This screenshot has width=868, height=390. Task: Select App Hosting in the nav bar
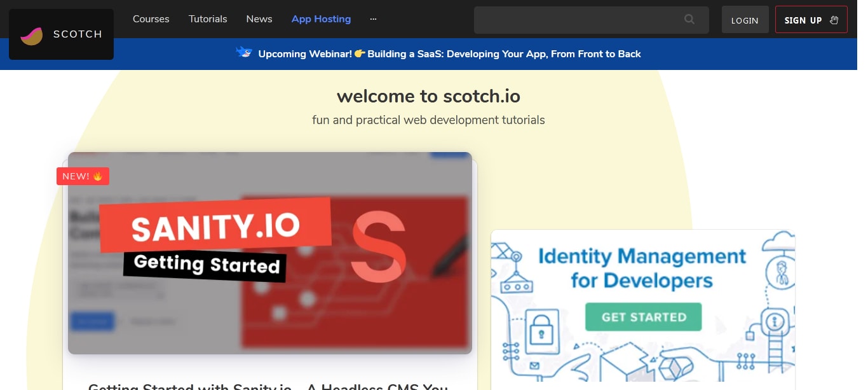[321, 19]
